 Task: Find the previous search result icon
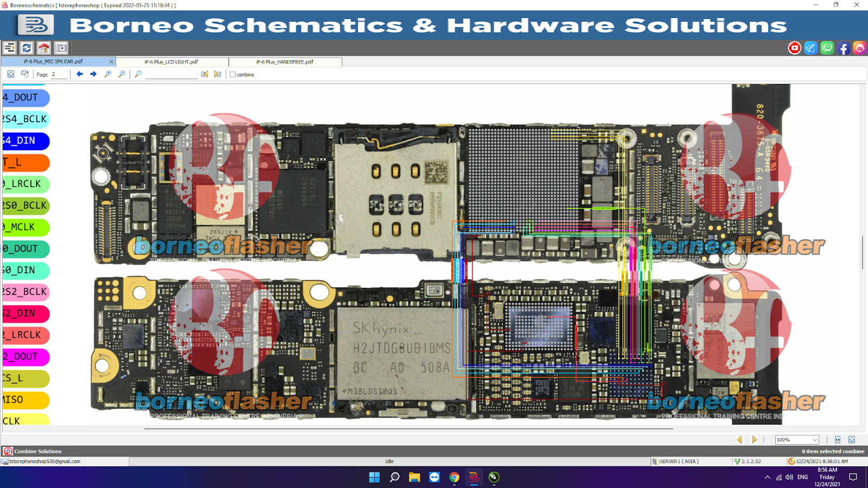[205, 74]
